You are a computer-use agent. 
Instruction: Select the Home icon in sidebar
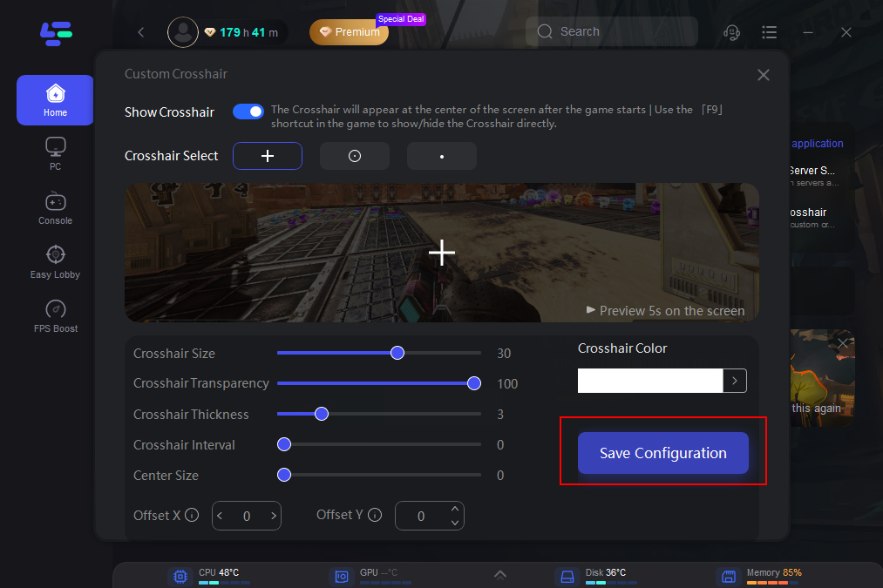55,99
